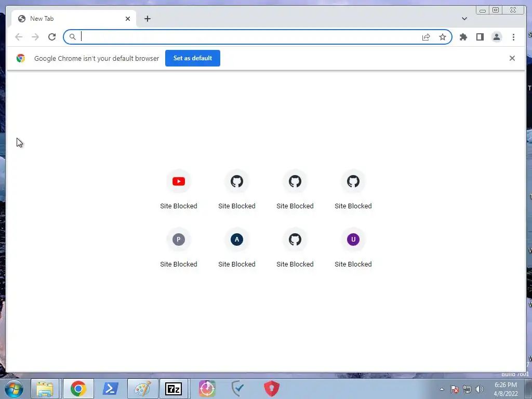Close the New Tab tab

[x=128, y=19]
